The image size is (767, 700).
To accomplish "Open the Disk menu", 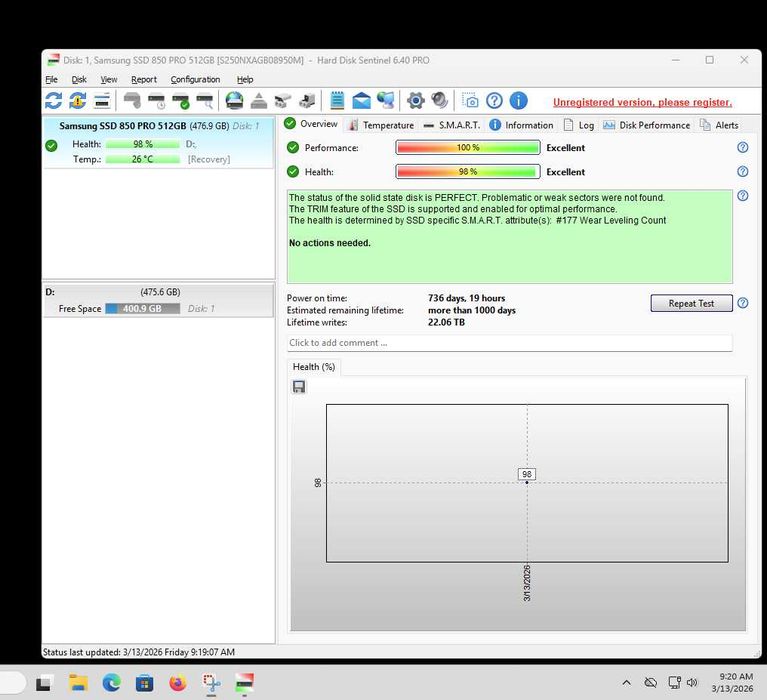I will pyautogui.click(x=79, y=79).
